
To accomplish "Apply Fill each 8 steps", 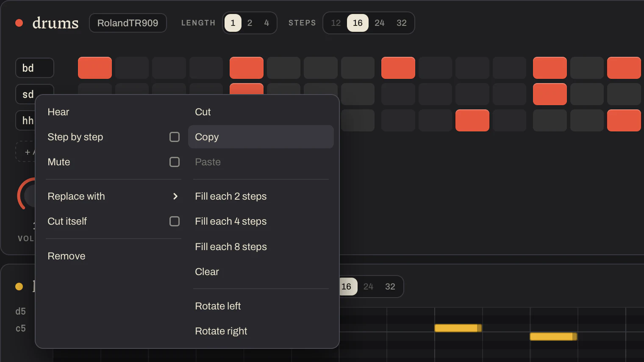I will (x=231, y=247).
